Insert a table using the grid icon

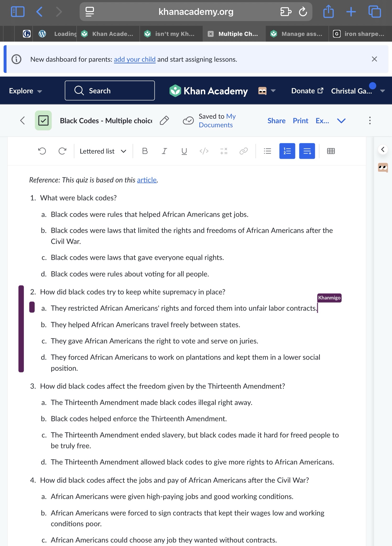331,151
